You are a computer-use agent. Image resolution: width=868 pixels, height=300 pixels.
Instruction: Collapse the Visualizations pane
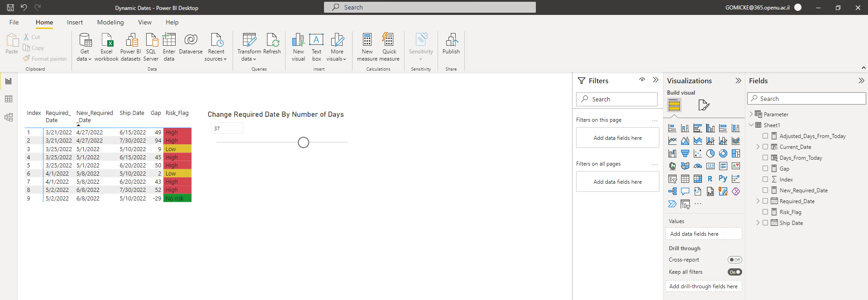click(x=738, y=81)
